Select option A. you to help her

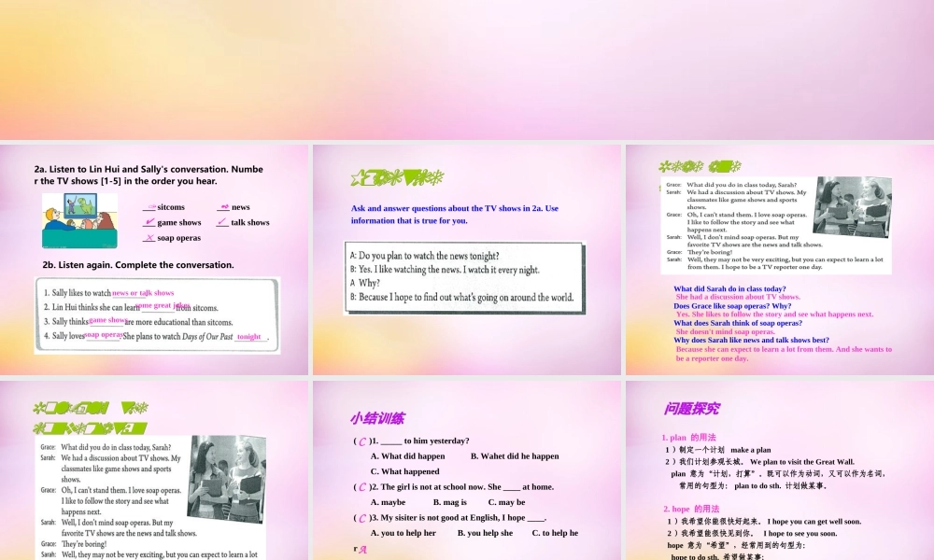pyautogui.click(x=403, y=533)
